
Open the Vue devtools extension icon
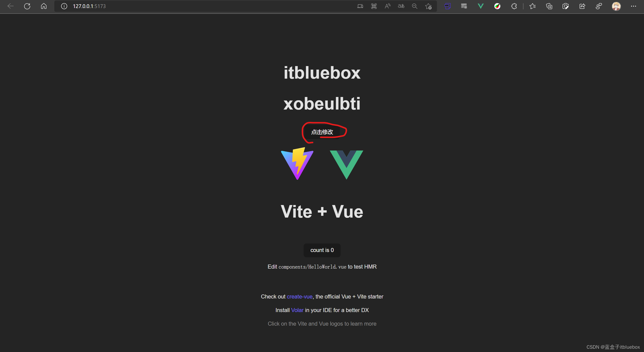481,6
